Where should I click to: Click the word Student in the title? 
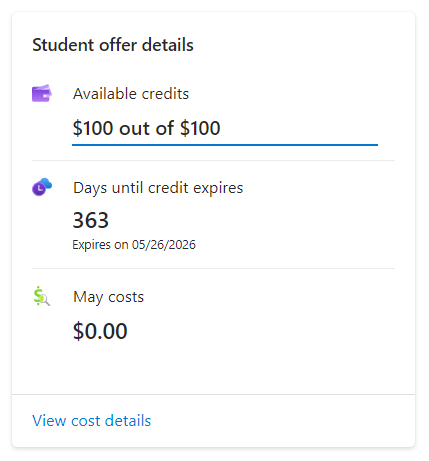click(63, 45)
